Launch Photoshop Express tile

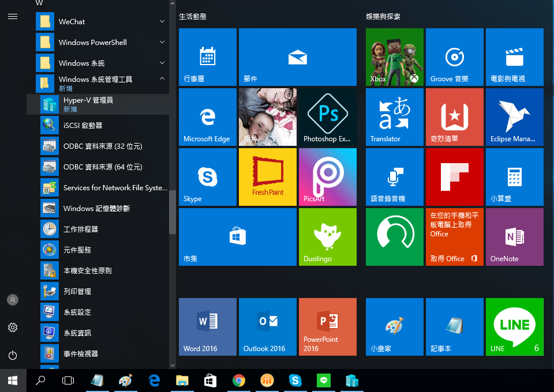tap(328, 117)
